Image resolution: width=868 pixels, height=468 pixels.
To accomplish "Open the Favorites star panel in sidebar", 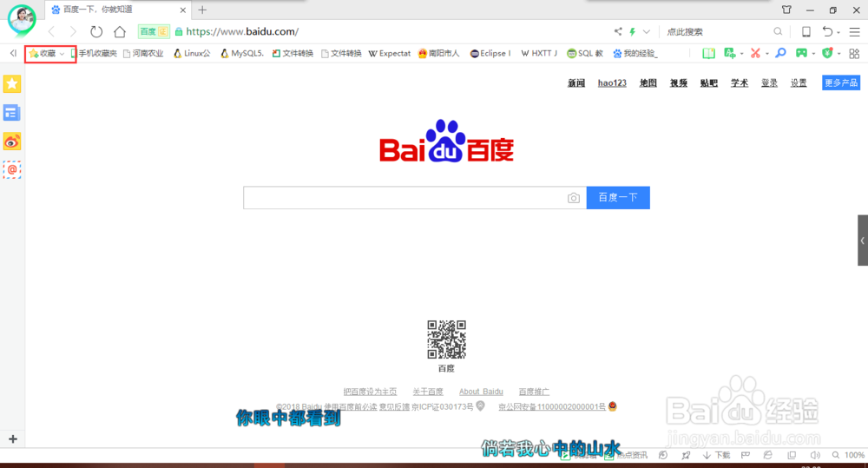I will (11, 83).
